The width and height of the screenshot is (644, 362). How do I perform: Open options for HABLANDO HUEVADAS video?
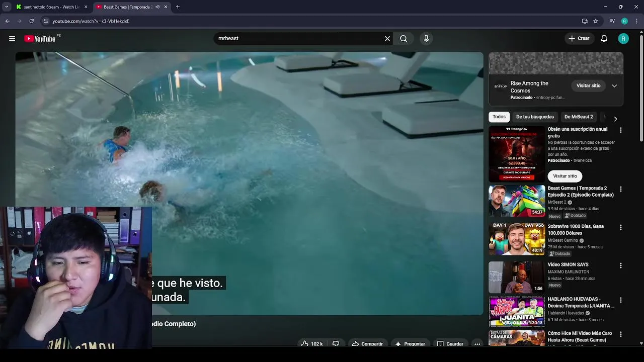[620, 300]
